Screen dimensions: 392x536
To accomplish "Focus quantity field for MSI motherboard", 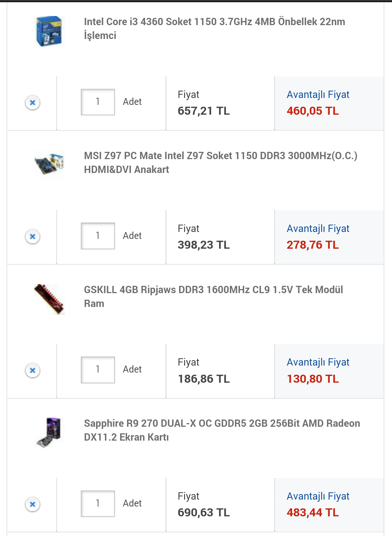I will [98, 236].
